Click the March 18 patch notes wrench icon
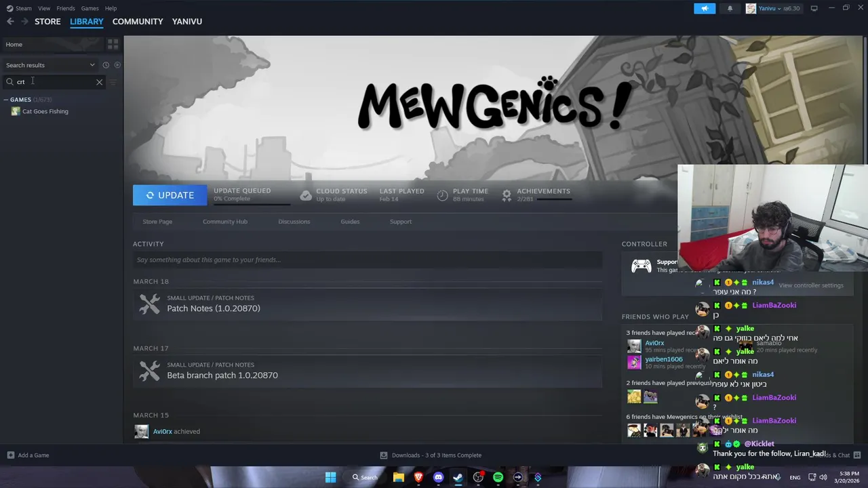 (150, 304)
